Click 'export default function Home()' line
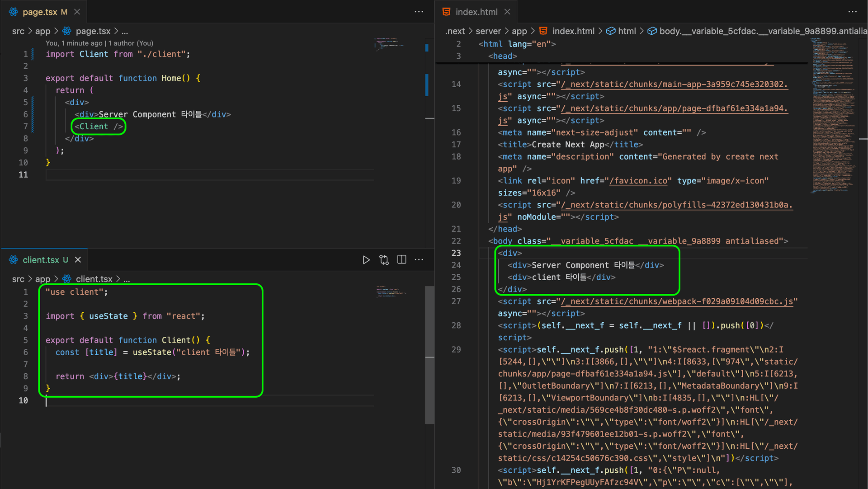 pyautogui.click(x=123, y=78)
